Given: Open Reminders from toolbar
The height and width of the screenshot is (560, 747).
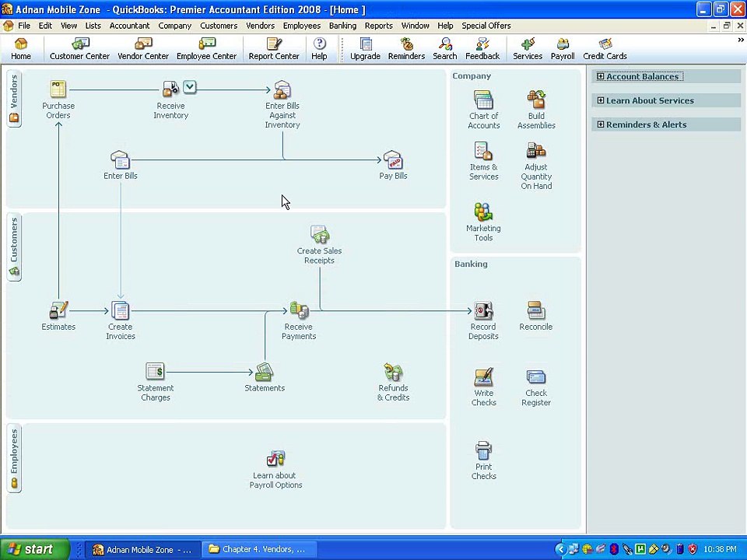Looking at the screenshot, I should click(x=406, y=49).
